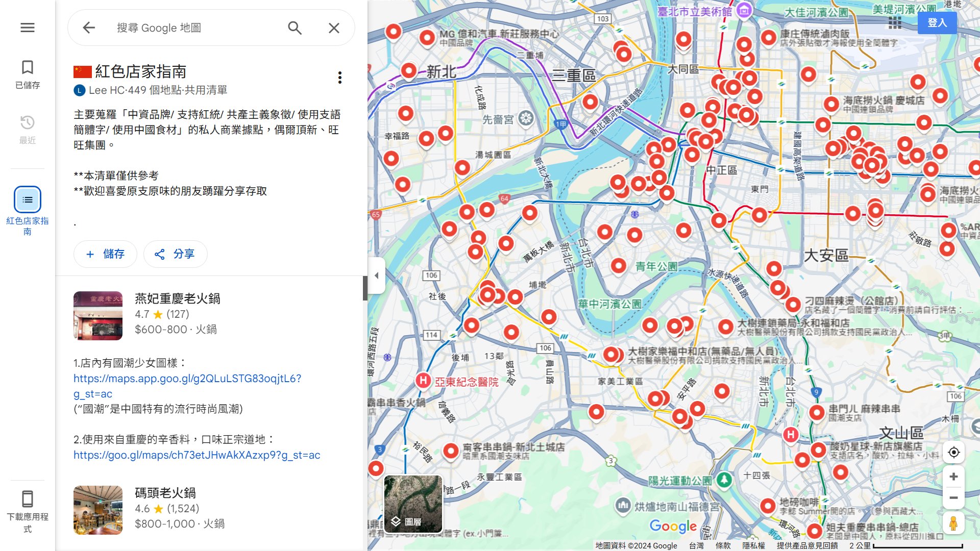Image resolution: width=980 pixels, height=551 pixels.
Task: Collapse the side panel arrow
Action: tap(376, 275)
